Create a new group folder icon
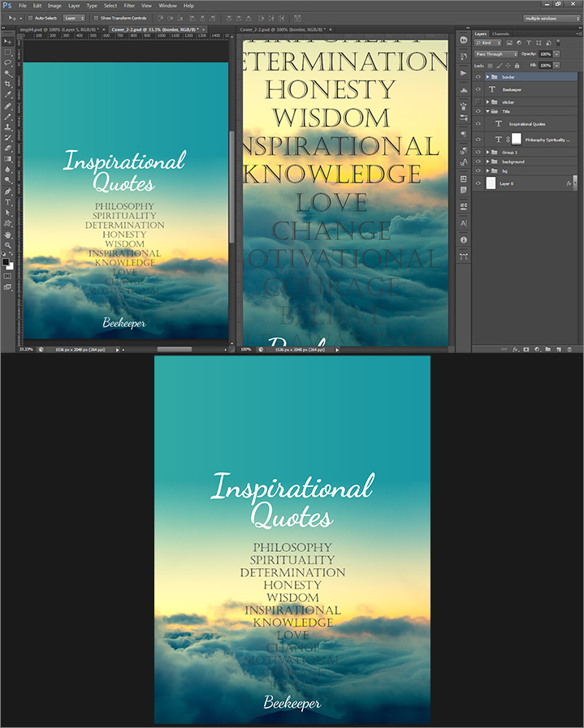Screen dimensions: 584x728 pos(547,349)
